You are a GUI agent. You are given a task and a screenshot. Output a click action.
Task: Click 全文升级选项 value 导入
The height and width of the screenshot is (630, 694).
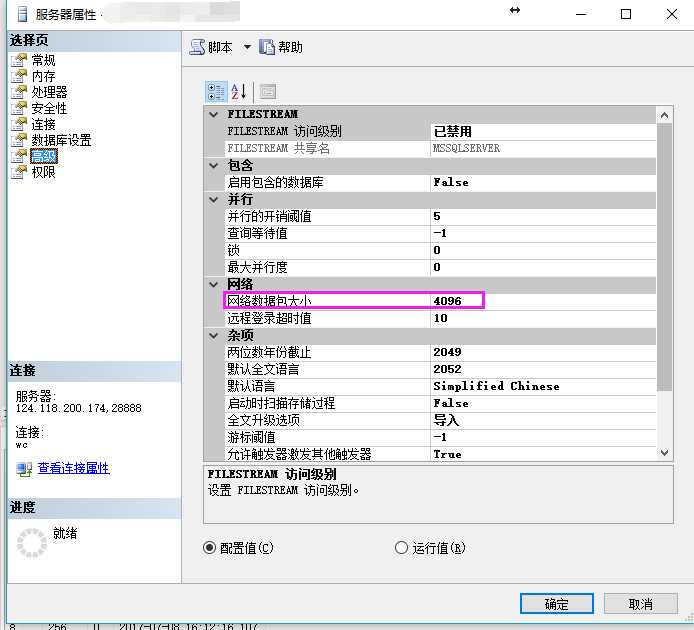[446, 420]
